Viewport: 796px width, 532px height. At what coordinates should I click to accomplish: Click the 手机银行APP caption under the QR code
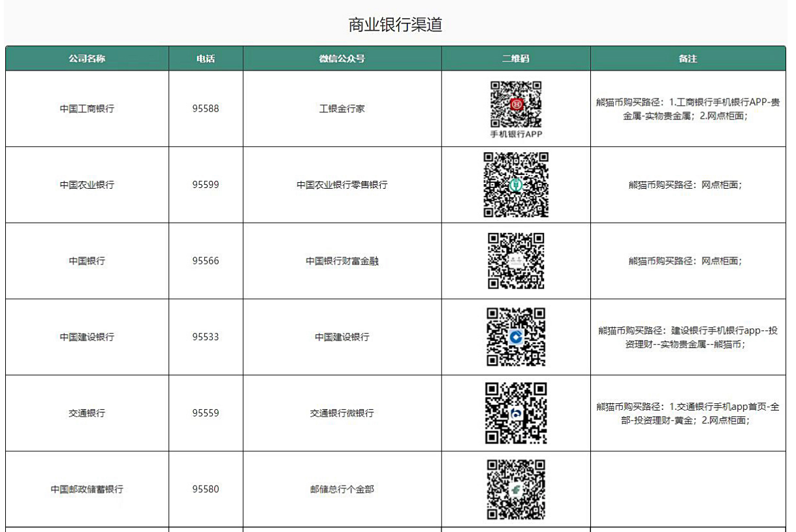(516, 134)
